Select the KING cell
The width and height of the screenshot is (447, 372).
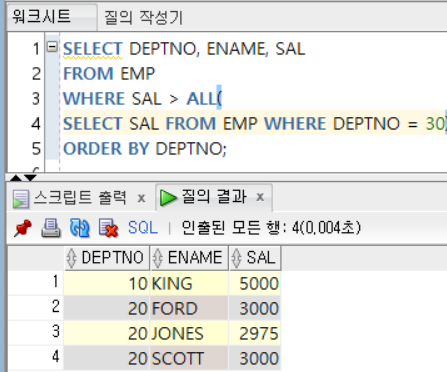pyautogui.click(x=189, y=284)
